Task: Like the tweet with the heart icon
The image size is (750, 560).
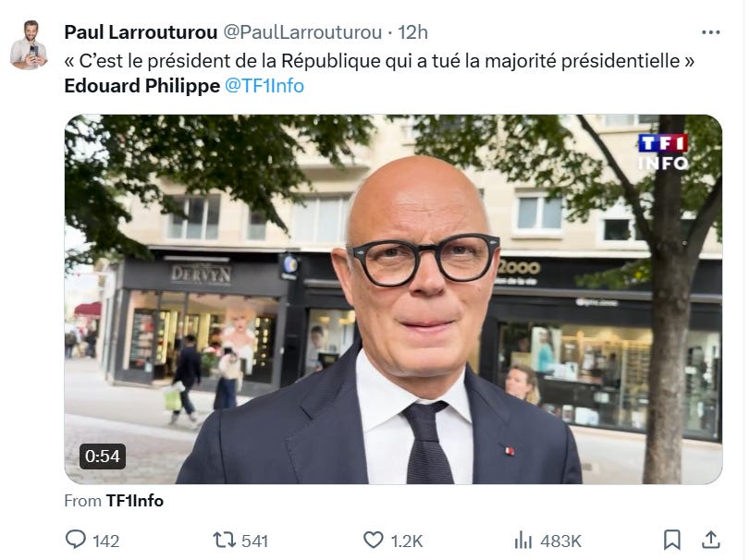Action: (373, 541)
